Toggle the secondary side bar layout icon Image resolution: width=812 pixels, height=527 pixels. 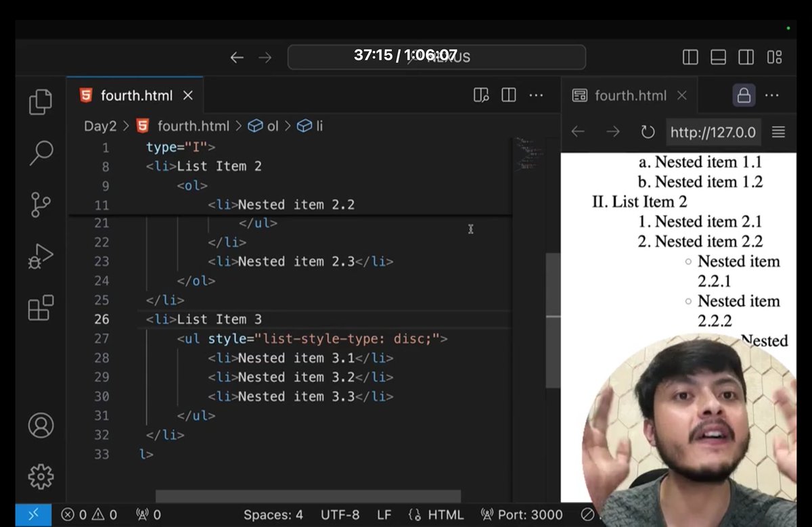[746, 58]
